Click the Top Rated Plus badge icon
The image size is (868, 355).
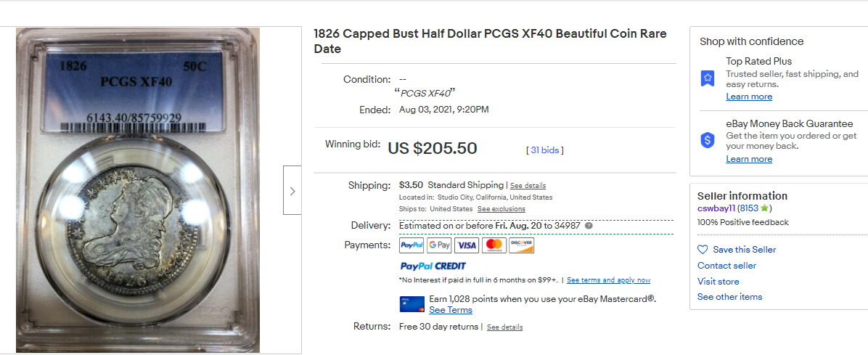tap(708, 78)
